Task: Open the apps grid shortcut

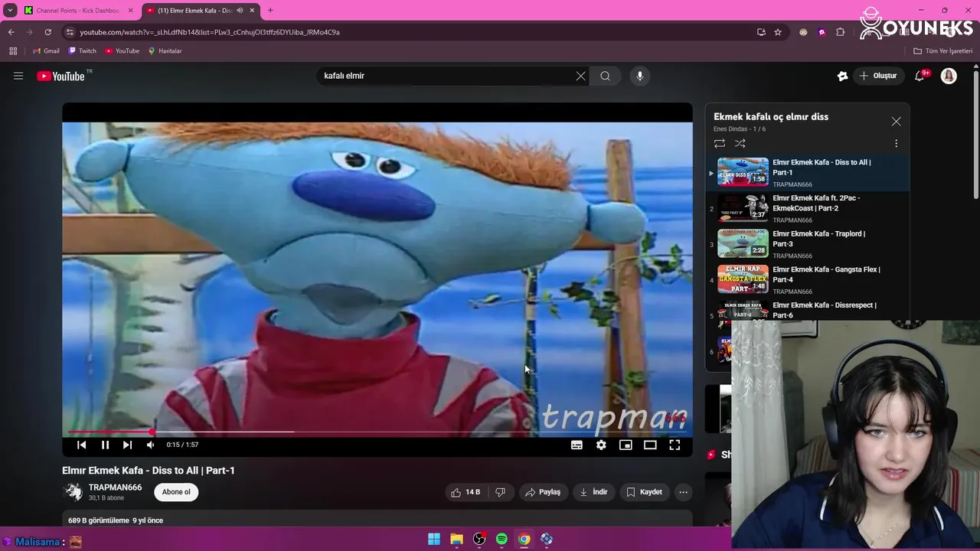Action: (13, 51)
